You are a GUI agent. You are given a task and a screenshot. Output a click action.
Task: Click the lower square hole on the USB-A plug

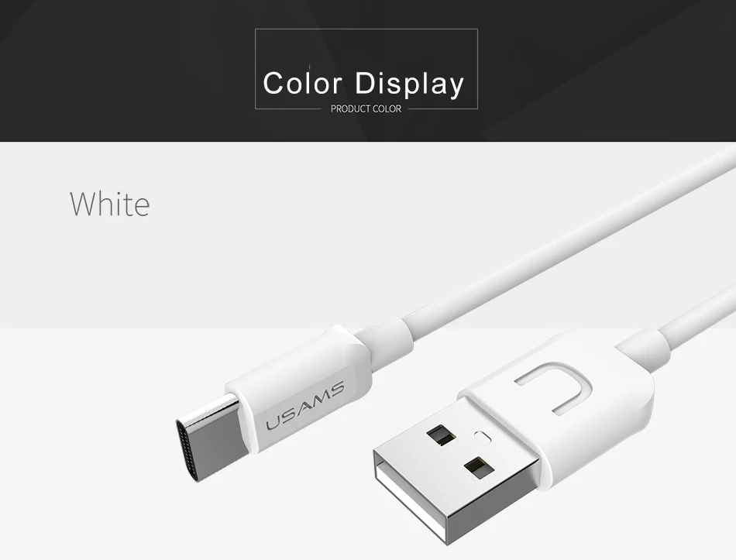[x=480, y=468]
